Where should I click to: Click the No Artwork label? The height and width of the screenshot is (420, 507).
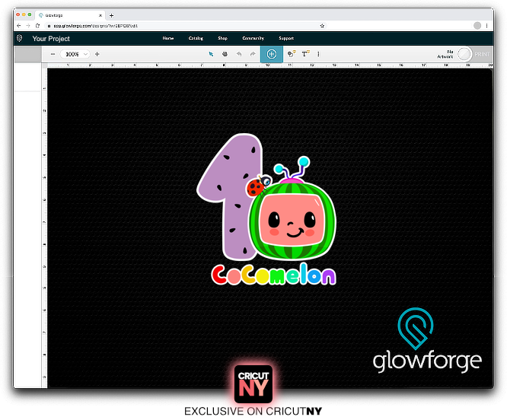(445, 54)
